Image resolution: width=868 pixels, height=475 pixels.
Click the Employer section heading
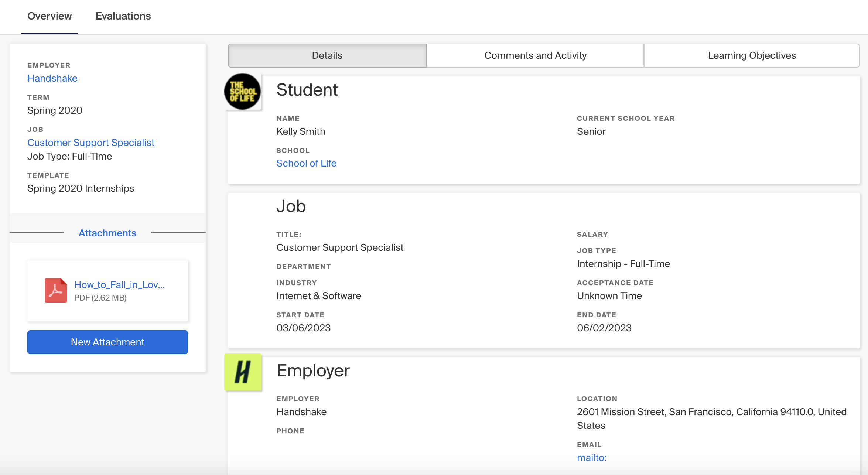313,370
